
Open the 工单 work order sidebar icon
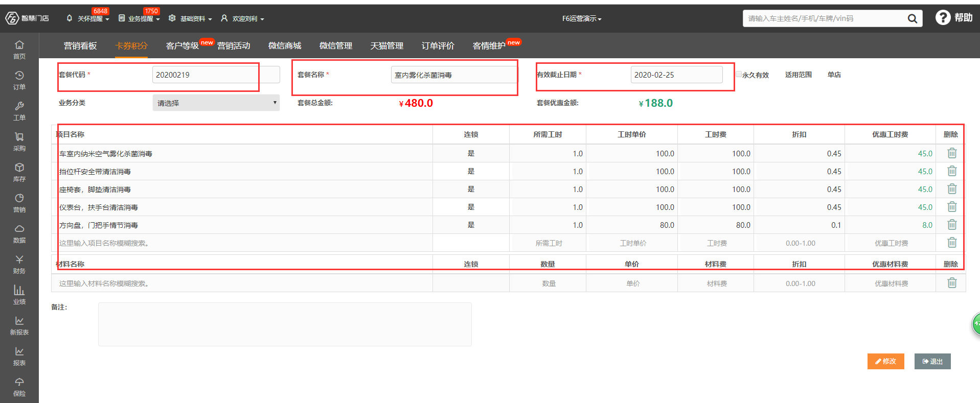coord(19,111)
